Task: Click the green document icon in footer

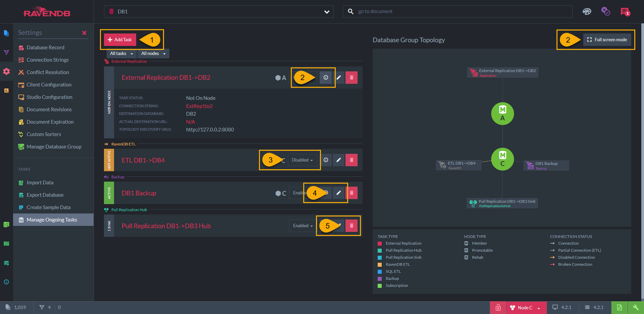Action: pyautogui.click(x=619, y=308)
